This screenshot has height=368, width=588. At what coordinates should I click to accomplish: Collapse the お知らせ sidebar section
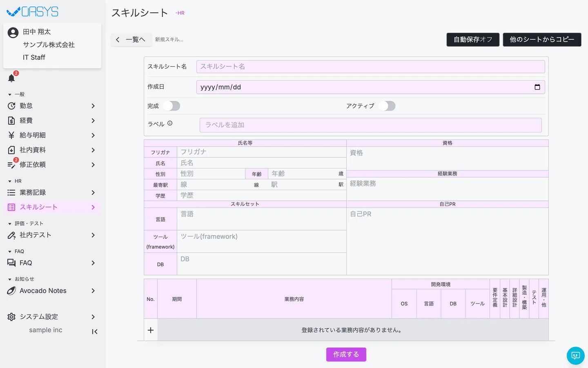point(10,279)
